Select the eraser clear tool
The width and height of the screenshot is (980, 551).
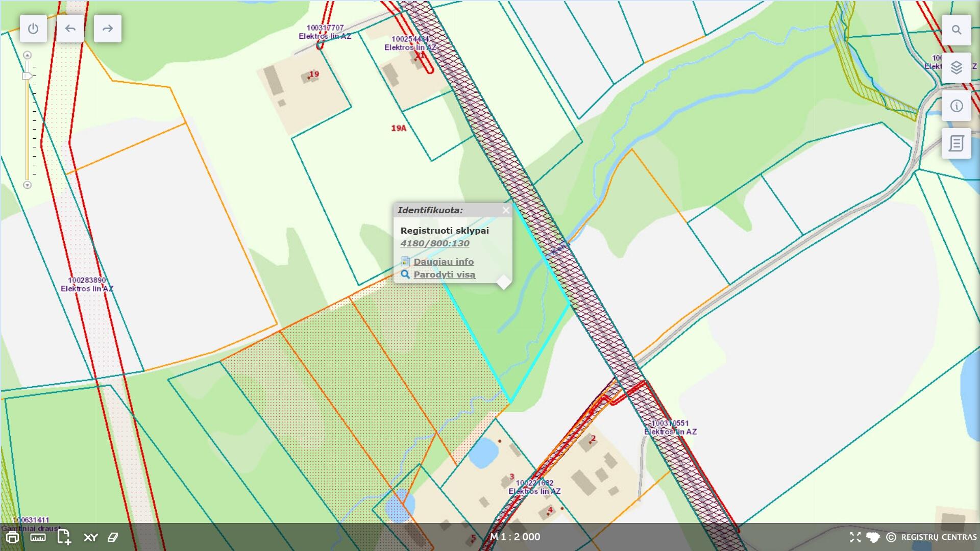113,537
